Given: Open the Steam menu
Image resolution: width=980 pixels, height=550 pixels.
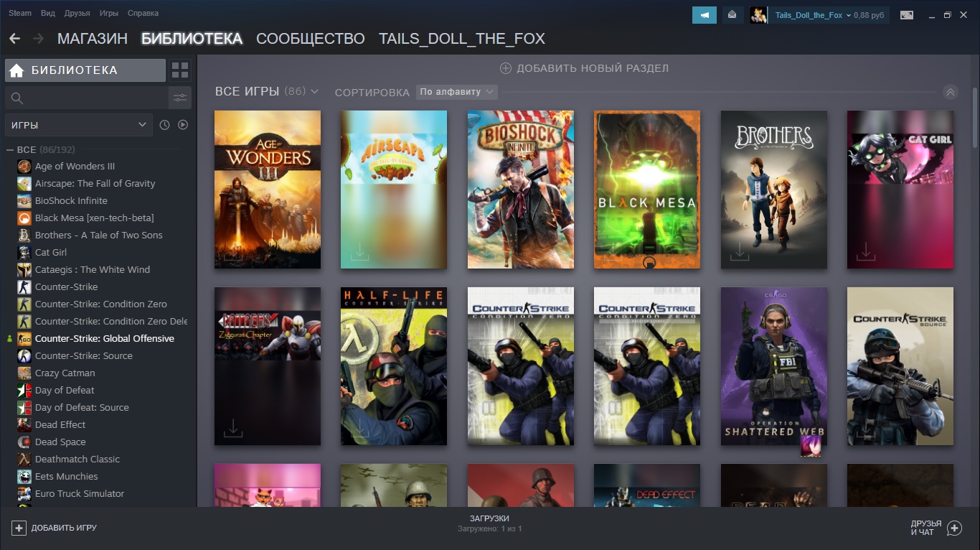Looking at the screenshot, I should click(20, 13).
